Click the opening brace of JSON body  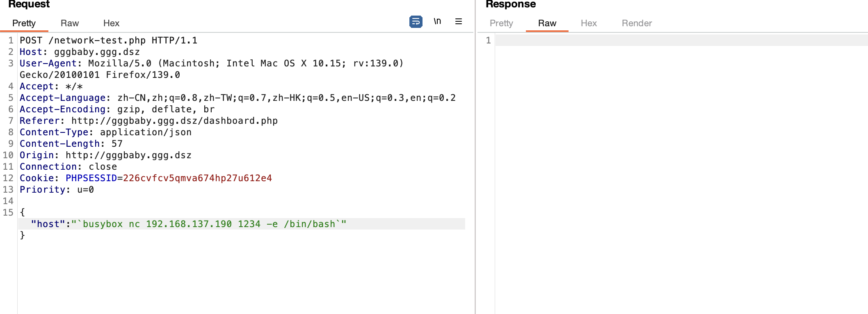[x=23, y=212]
